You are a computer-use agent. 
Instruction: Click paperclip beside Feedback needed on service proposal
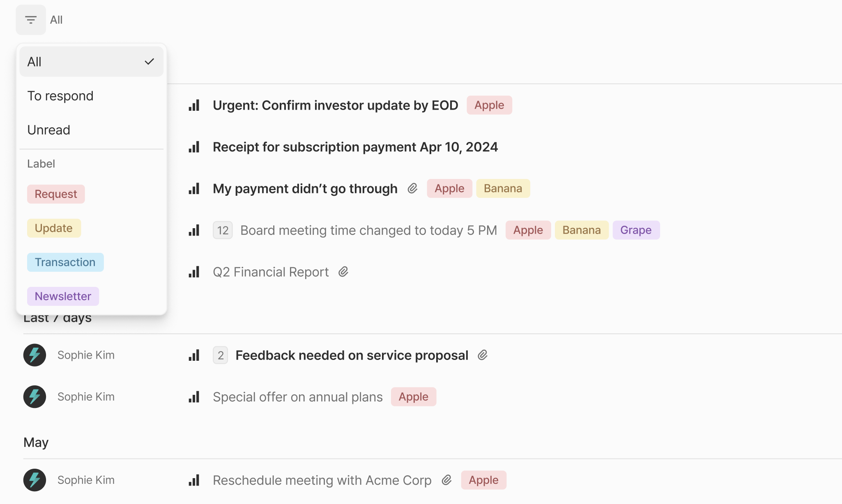coord(483,355)
